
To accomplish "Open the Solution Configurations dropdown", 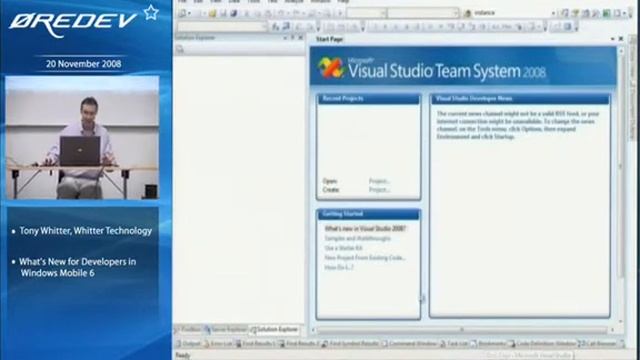I will (x=382, y=13).
